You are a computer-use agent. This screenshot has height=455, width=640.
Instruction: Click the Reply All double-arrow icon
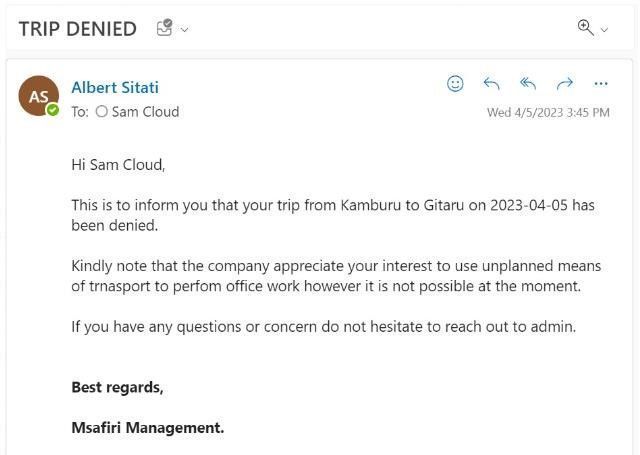tap(528, 84)
